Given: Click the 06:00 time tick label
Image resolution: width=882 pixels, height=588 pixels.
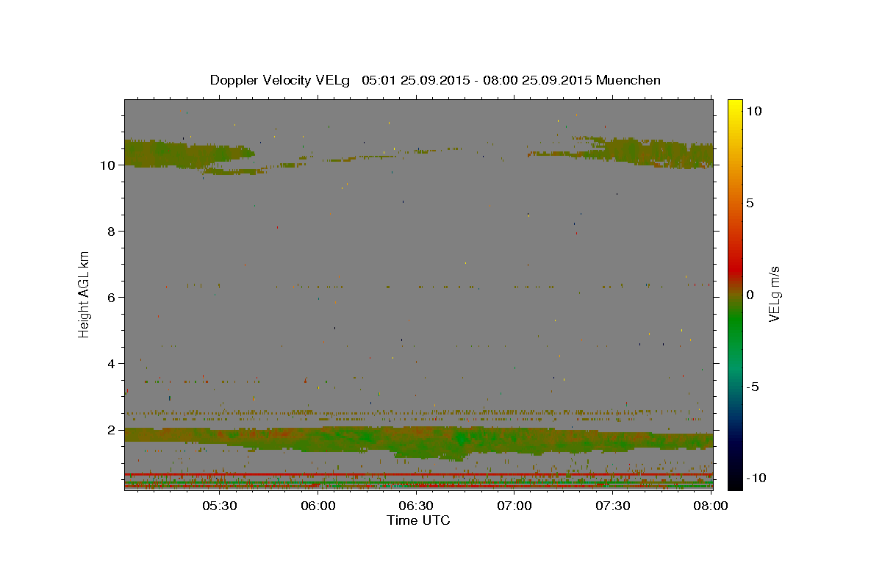Looking at the screenshot, I should (318, 506).
